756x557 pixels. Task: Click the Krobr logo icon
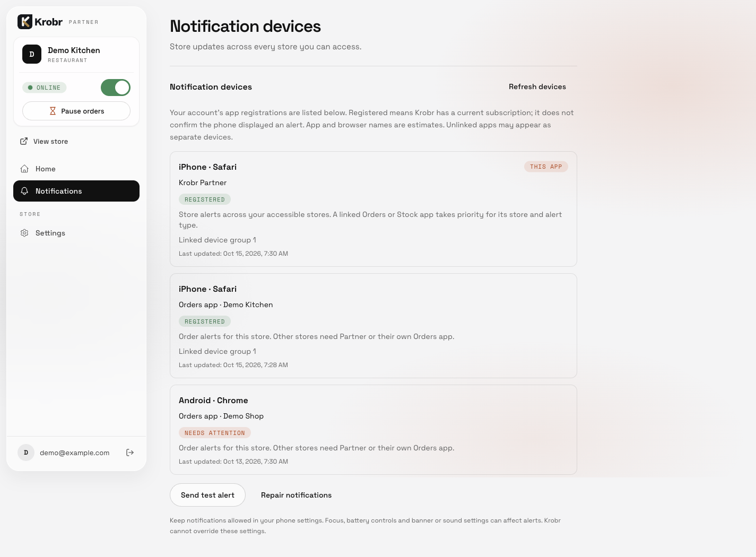click(x=25, y=22)
